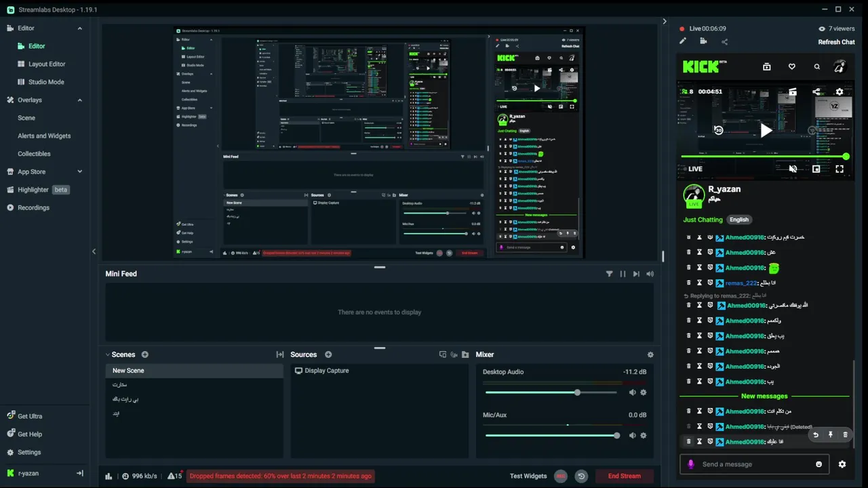Mute Mini Feed alerts volume
Image resolution: width=868 pixels, height=488 pixels.
click(x=650, y=274)
